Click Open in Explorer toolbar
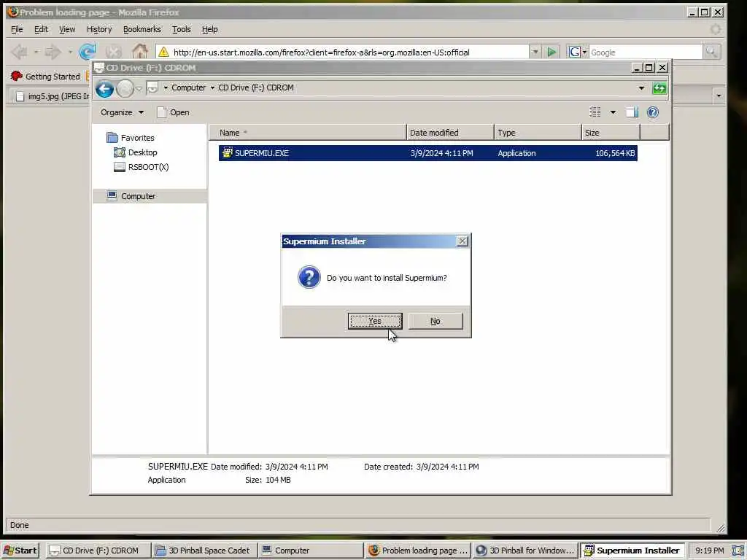The width and height of the screenshot is (747, 560). click(x=174, y=112)
